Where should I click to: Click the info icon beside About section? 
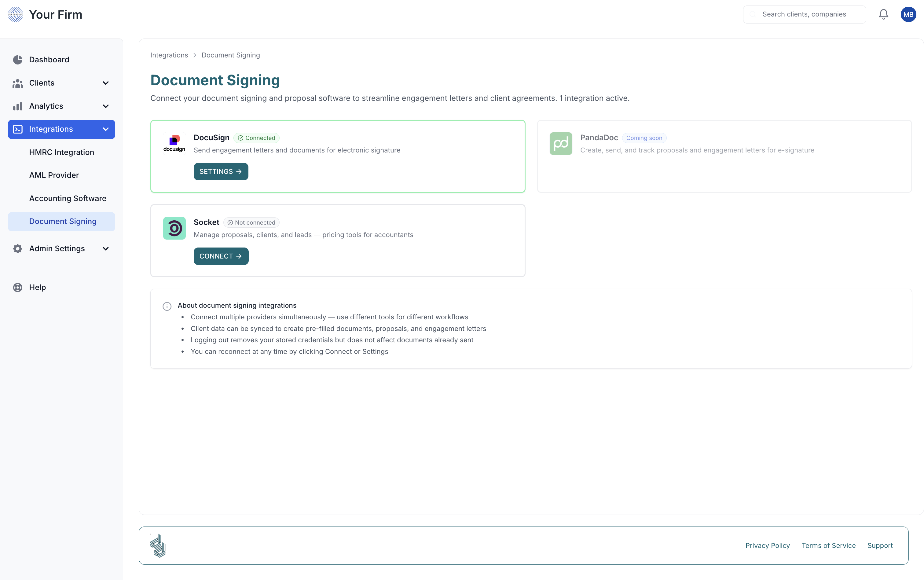pyautogui.click(x=167, y=306)
